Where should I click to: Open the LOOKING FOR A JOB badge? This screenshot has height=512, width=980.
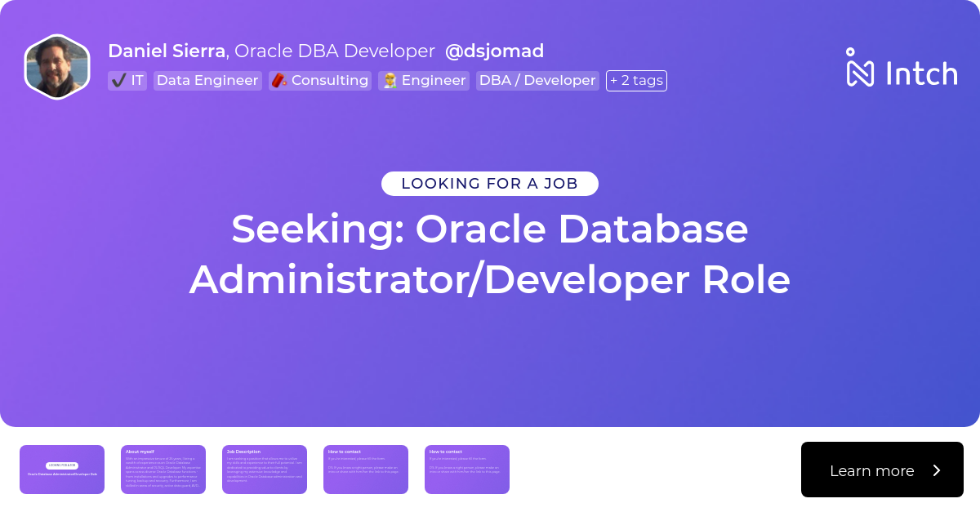[x=490, y=183]
